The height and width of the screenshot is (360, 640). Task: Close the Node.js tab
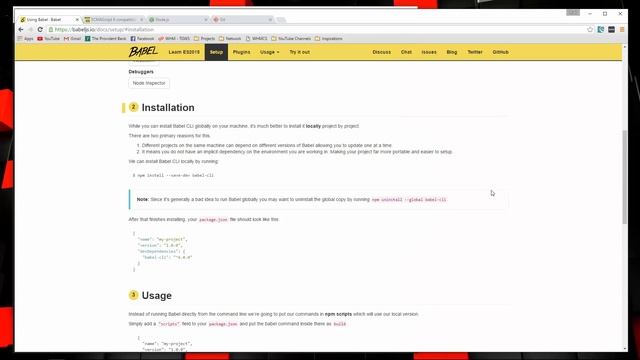coord(206,20)
